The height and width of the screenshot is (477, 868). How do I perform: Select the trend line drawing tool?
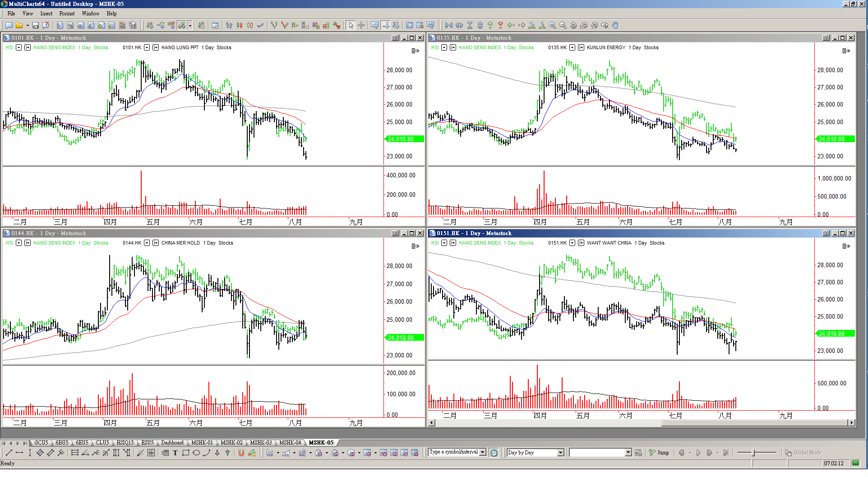pyautogui.click(x=9, y=453)
